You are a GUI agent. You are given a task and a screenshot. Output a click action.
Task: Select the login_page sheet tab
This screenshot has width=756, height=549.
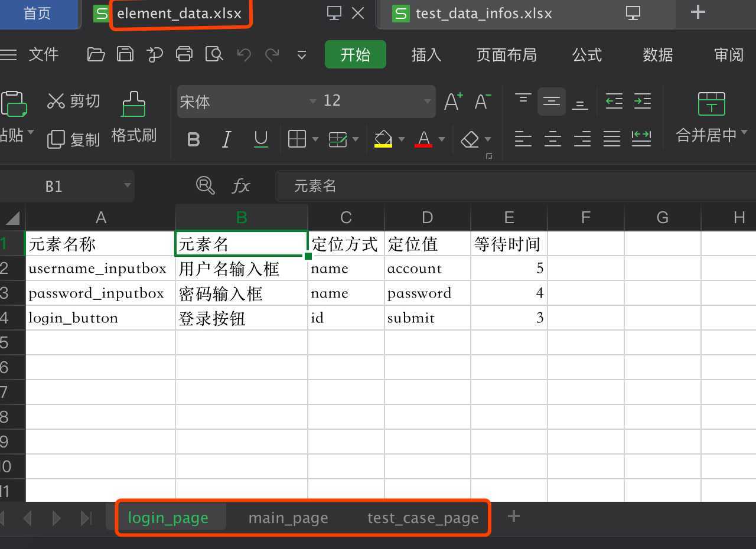point(168,518)
